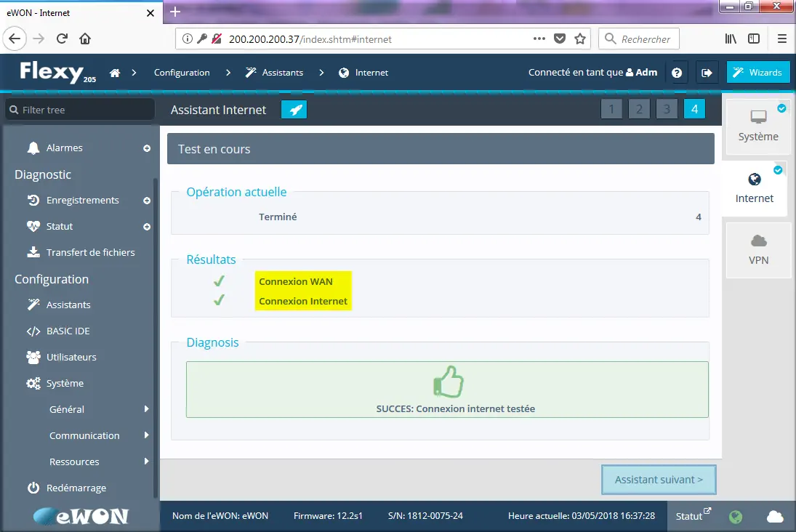Close the eWON - Internet tab

coord(150,12)
